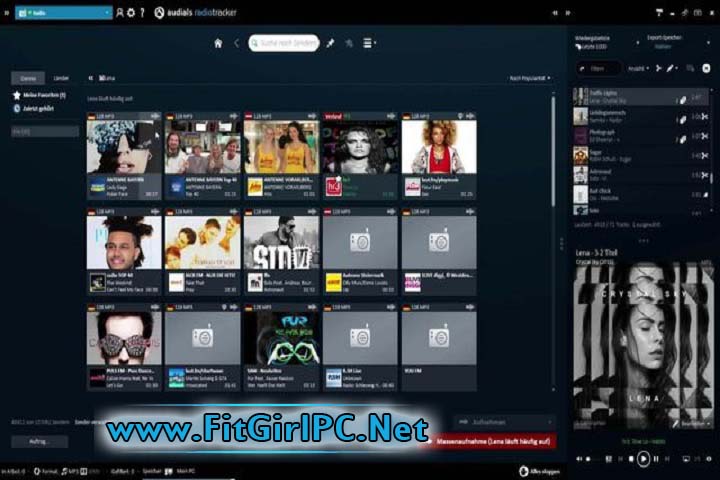This screenshot has height=480, width=720.
Task: Click the pencil edit icon in playlist toolbar
Action: 671,68
